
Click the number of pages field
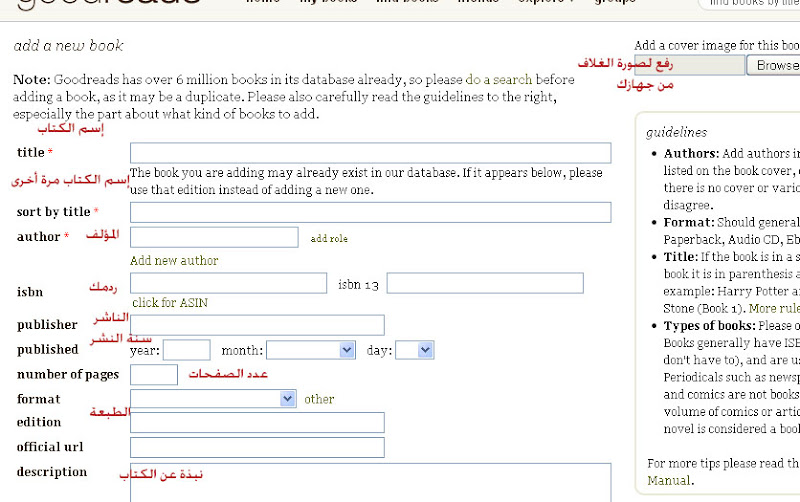click(x=154, y=375)
